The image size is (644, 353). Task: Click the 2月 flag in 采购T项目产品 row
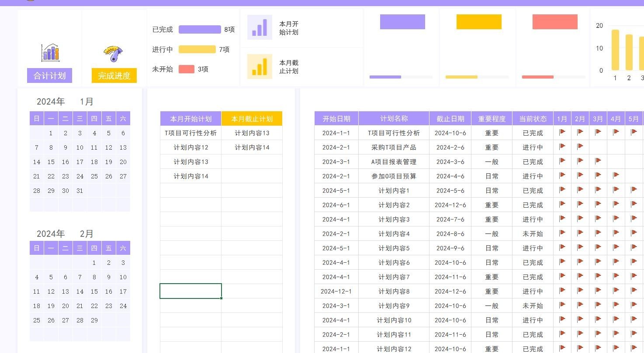pos(580,146)
